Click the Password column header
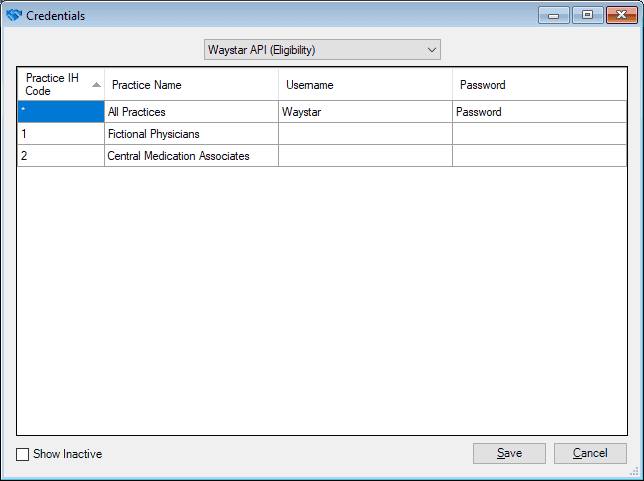The height and width of the screenshot is (481, 644). [539, 85]
